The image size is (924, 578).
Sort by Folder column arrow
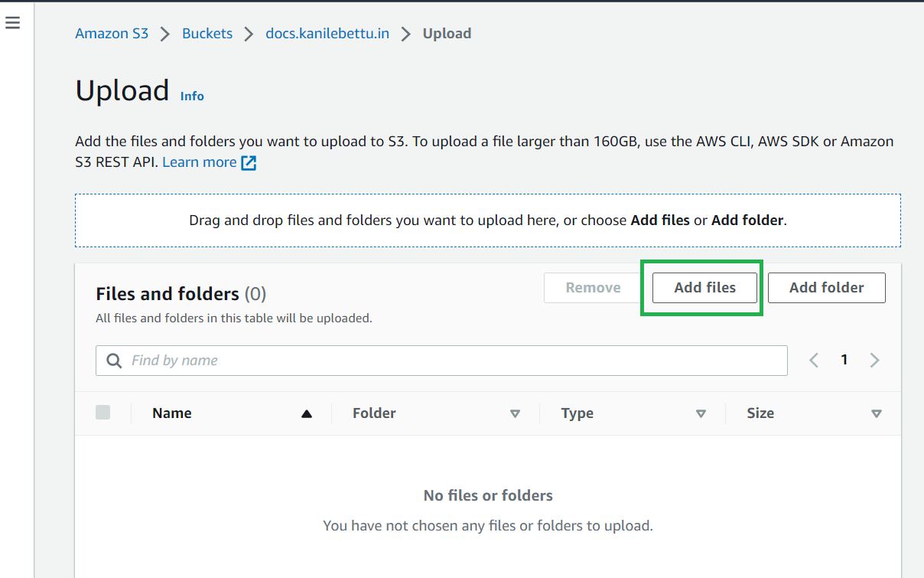tap(515, 413)
